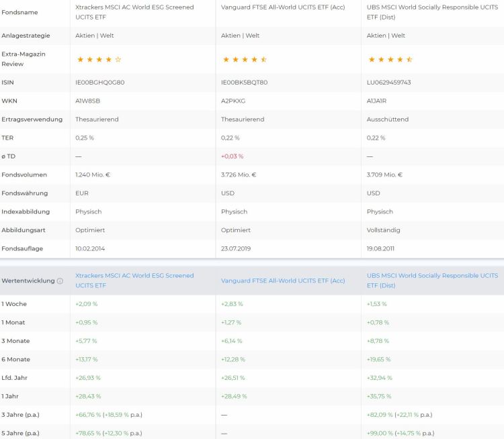
Task: Click the red +0,03 % tracking difference value
Action: [x=232, y=156]
